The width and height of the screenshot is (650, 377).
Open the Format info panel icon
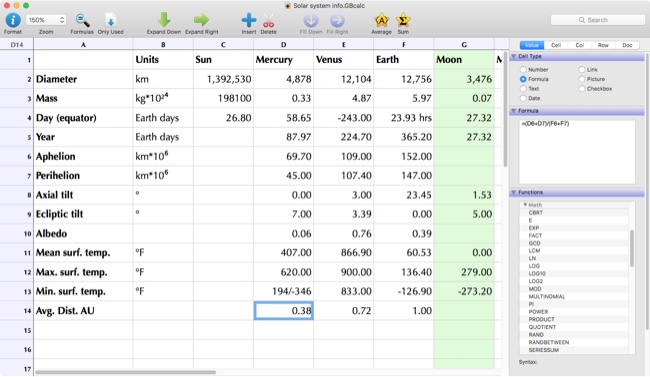pyautogui.click(x=13, y=20)
